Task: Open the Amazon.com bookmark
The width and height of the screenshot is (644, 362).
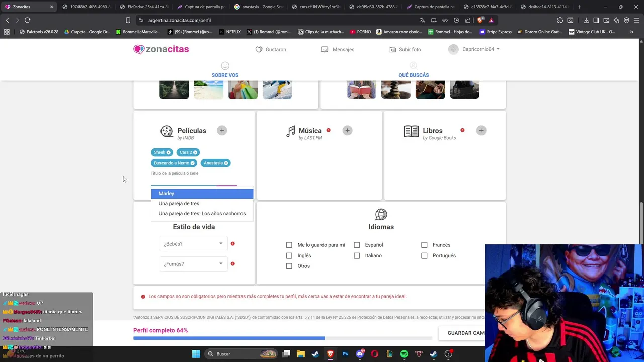Action: tap(399, 32)
